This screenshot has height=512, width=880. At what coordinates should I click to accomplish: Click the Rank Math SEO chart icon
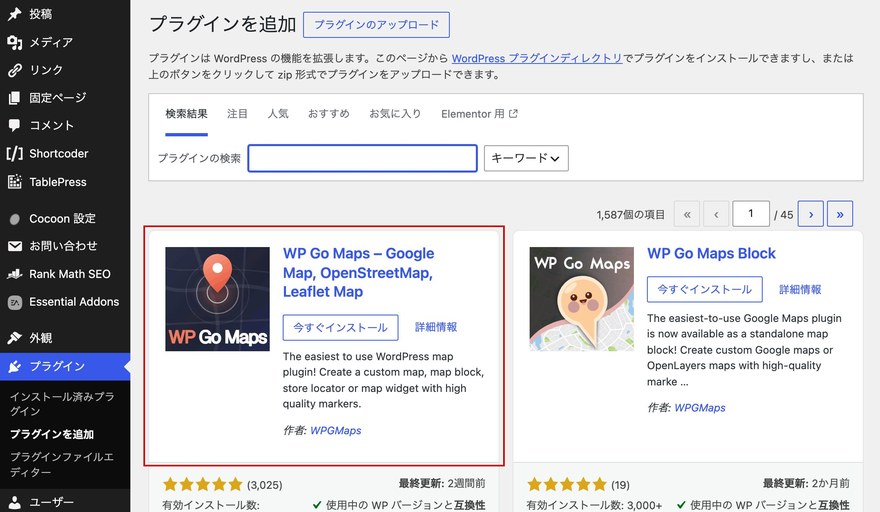tap(15, 274)
